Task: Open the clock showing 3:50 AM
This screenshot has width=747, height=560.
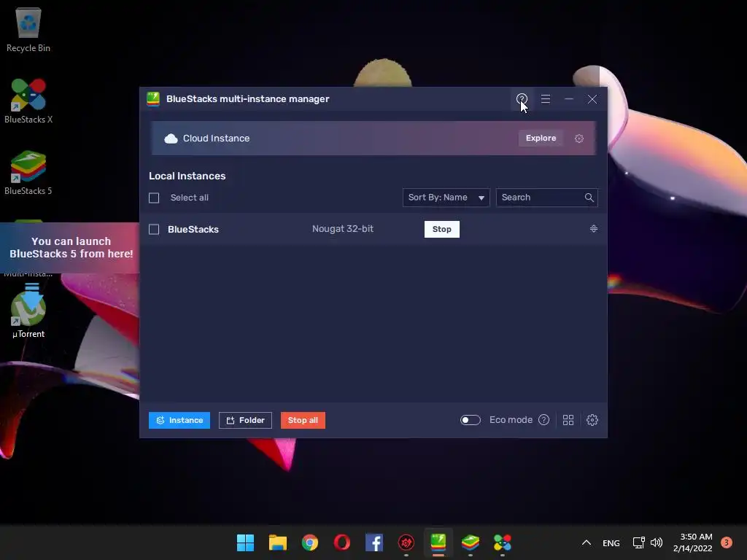Action: click(693, 542)
